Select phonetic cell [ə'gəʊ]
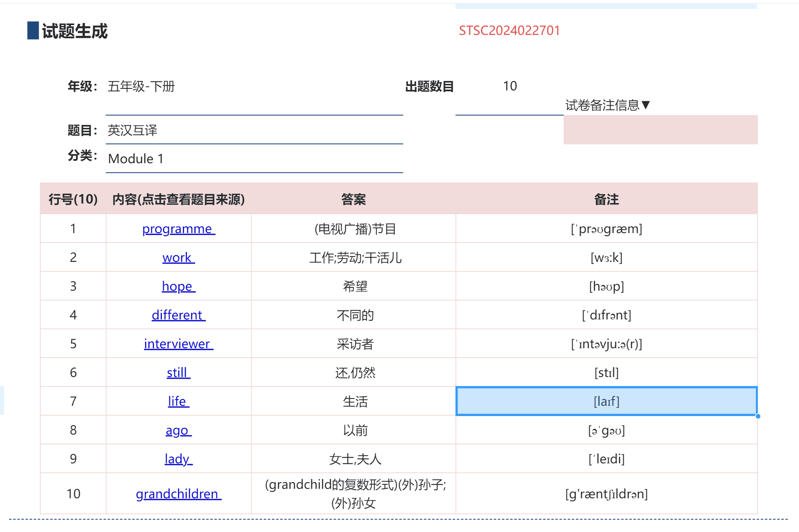 pos(606,430)
